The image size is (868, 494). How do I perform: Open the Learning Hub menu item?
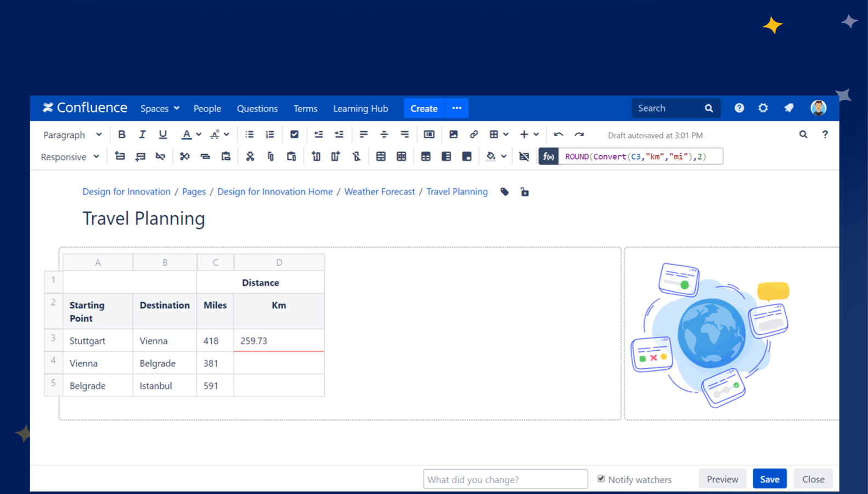360,109
